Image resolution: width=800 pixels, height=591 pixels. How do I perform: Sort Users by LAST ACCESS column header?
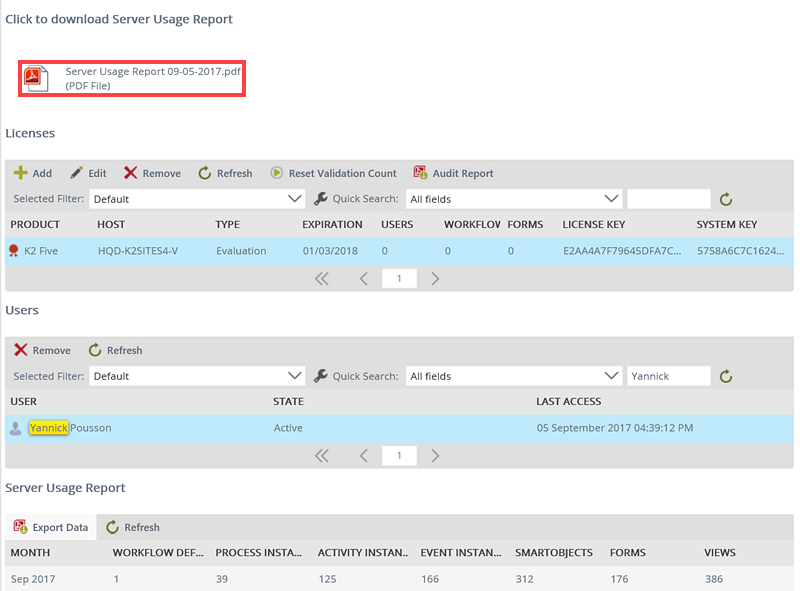coord(568,402)
